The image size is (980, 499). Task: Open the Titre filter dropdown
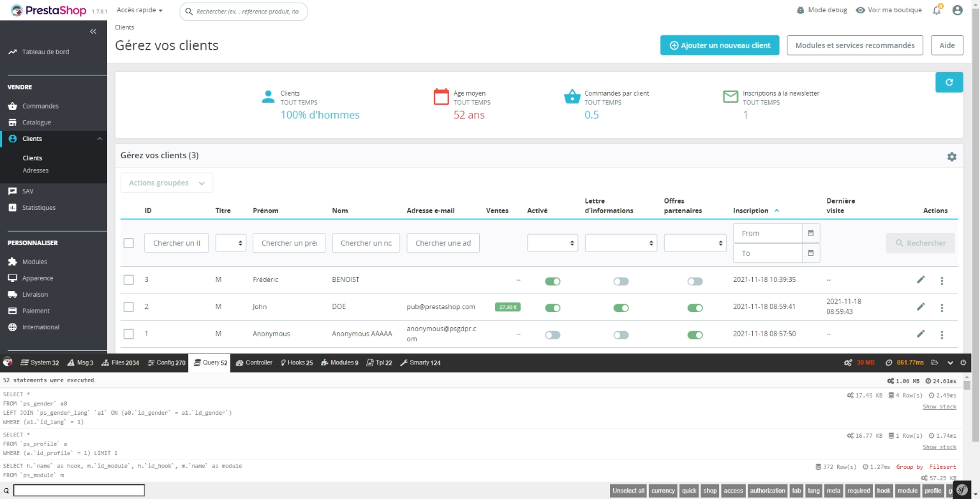[x=231, y=243]
